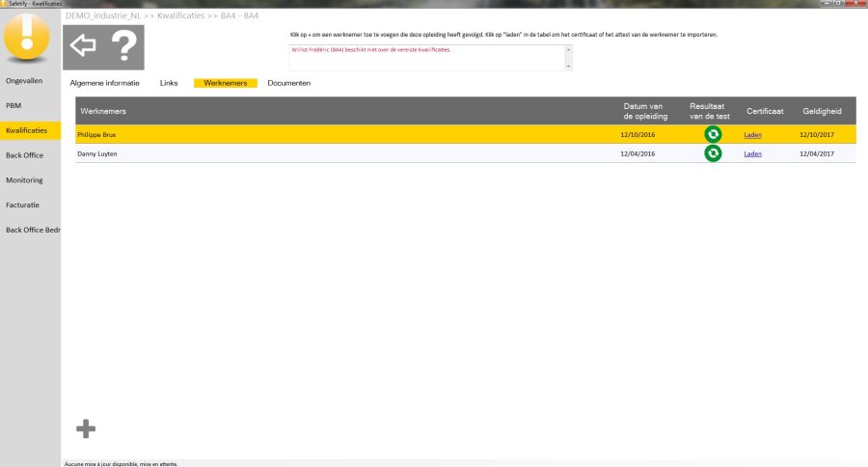
Task: Open the Algemene informatie tab
Action: point(105,84)
